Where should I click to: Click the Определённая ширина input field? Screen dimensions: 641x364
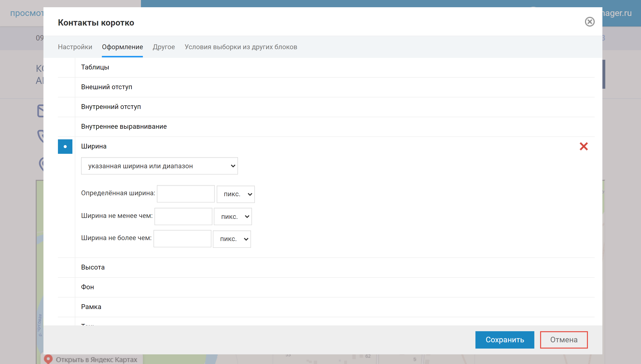[x=185, y=194]
